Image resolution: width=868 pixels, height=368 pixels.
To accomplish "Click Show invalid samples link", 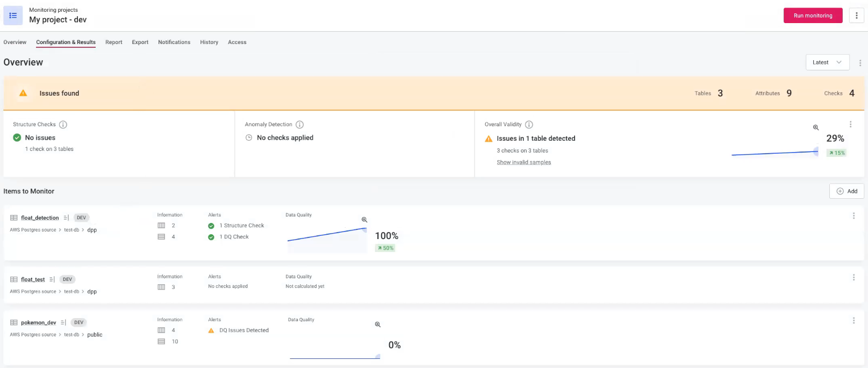I will [523, 162].
